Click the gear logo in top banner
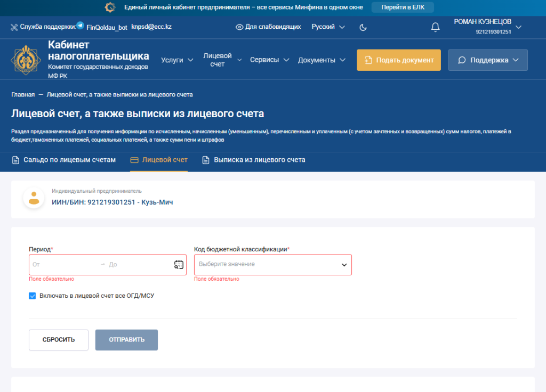This screenshot has width=546, height=392. (x=110, y=7)
